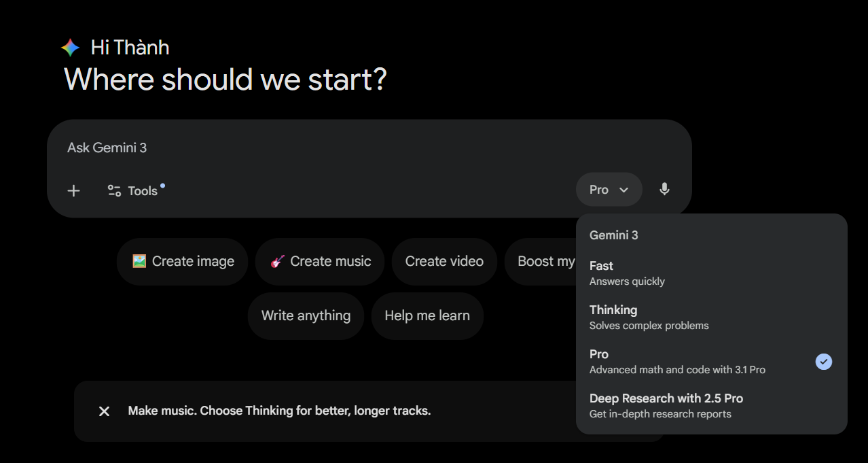Dismiss the Make music banner with X

coord(104,411)
